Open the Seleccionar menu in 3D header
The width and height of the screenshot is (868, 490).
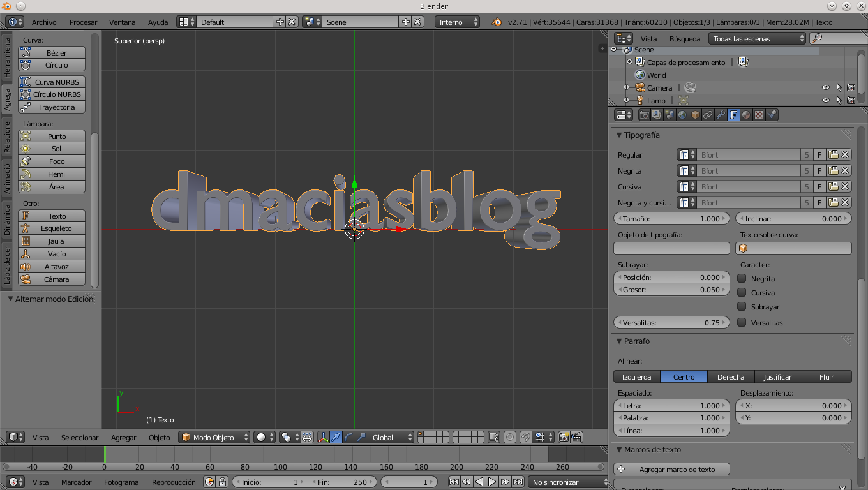(x=80, y=437)
